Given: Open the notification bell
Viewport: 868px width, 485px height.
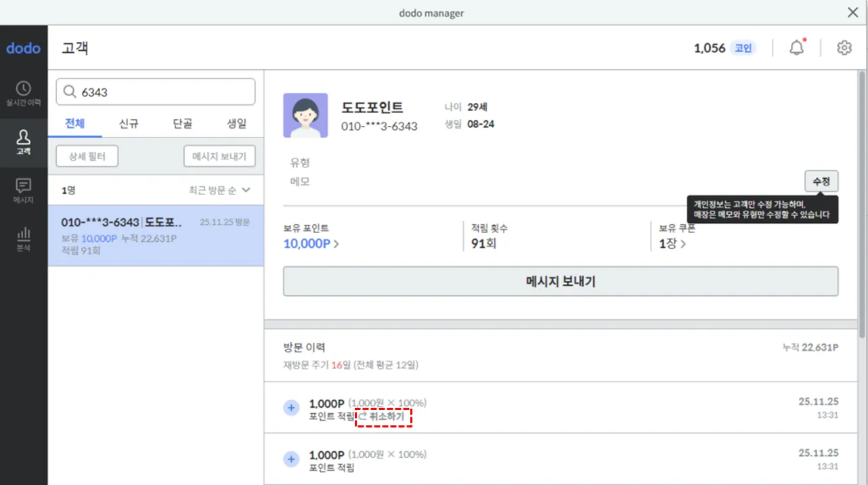Looking at the screenshot, I should tap(797, 48).
